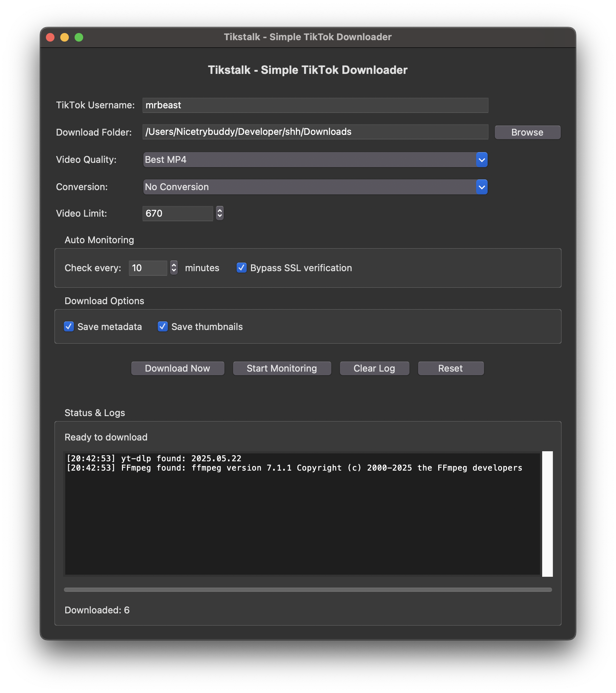Image resolution: width=616 pixels, height=693 pixels.
Task: Click the Video Limit stepper arrows
Action: [220, 213]
